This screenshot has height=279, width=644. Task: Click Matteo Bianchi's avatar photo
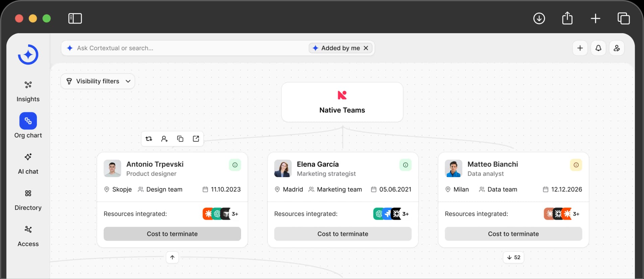[453, 168]
